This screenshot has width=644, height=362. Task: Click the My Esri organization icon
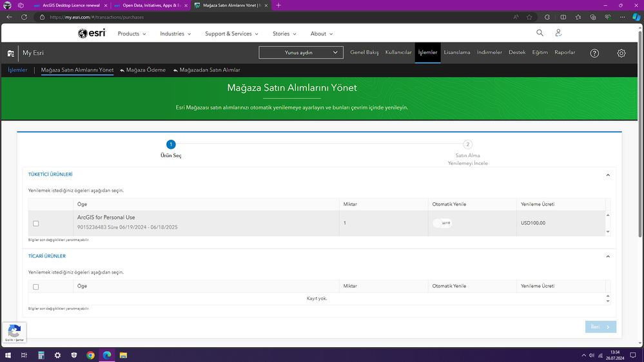click(x=11, y=53)
